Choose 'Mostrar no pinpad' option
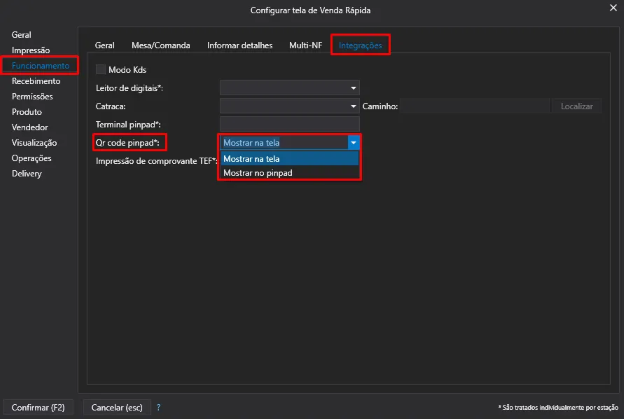Screen dimensions: 624x419 pyautogui.click(x=288, y=173)
